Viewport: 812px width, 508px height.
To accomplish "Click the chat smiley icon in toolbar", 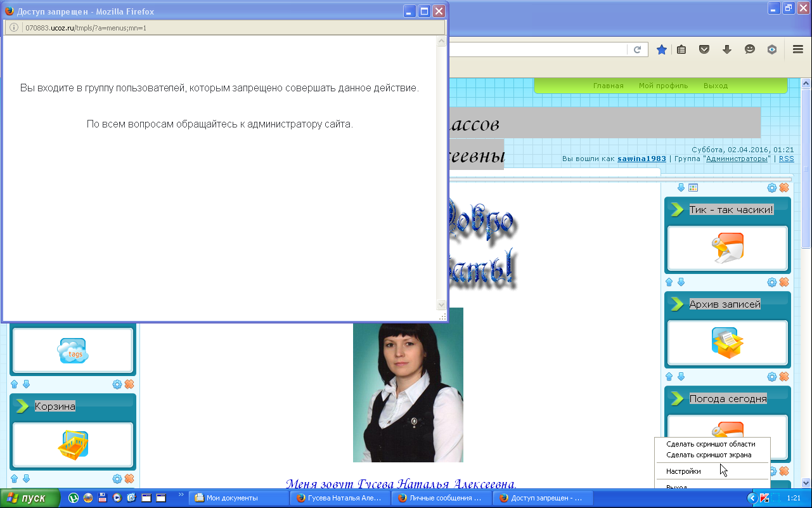I will (750, 49).
